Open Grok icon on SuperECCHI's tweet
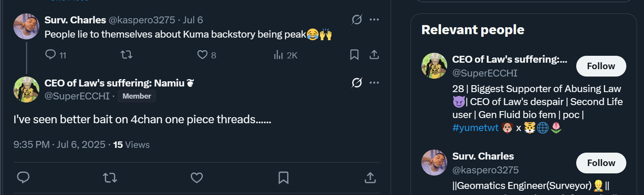 357,83
